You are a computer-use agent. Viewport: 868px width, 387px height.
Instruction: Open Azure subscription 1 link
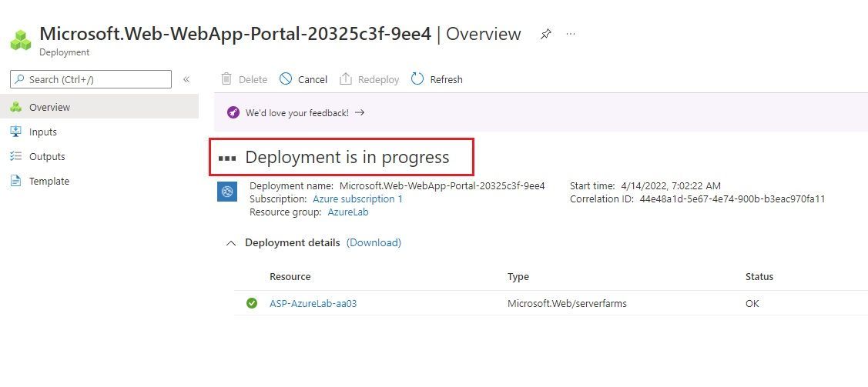[357, 199]
